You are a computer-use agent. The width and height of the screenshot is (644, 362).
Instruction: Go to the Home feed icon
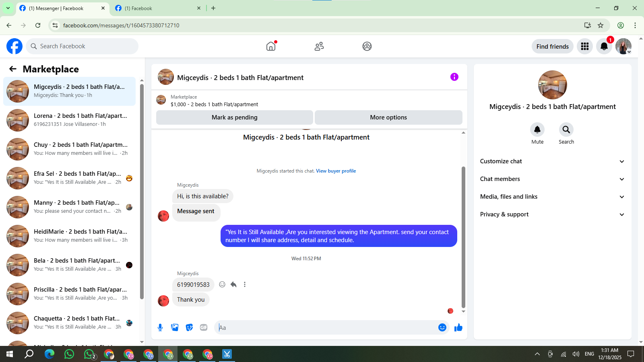(271, 46)
